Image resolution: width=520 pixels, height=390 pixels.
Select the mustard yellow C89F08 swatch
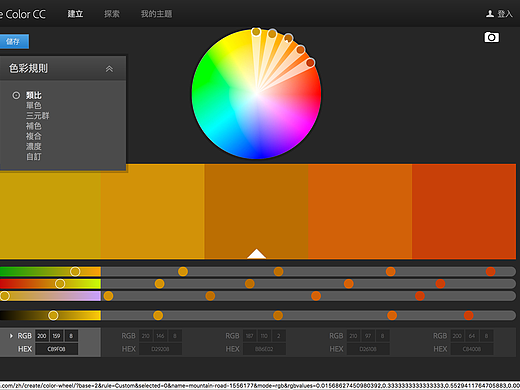click(50, 215)
